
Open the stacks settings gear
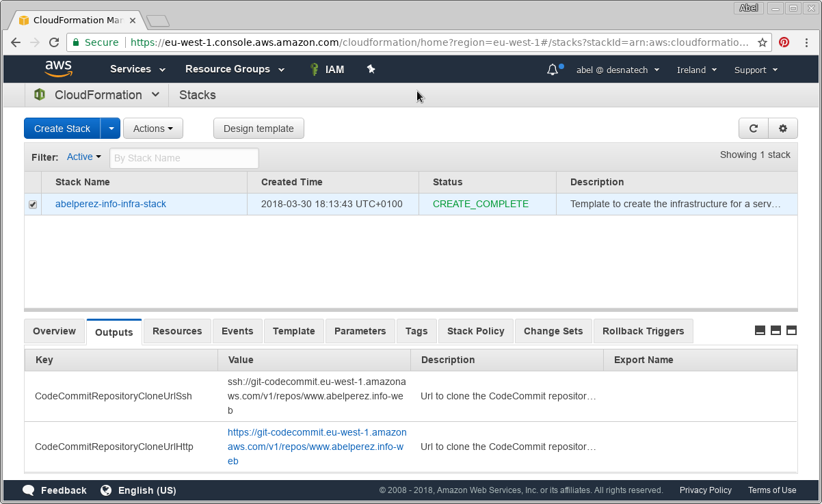[x=783, y=129]
